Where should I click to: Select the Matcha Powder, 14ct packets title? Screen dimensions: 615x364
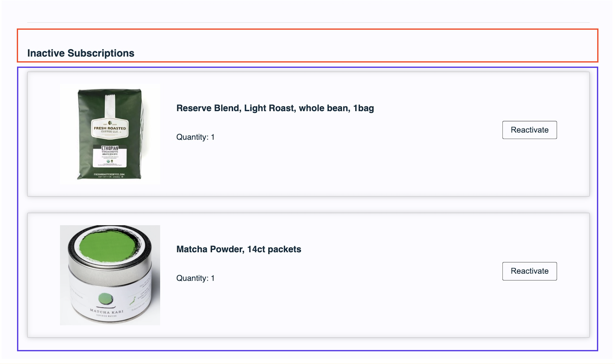pos(239,249)
